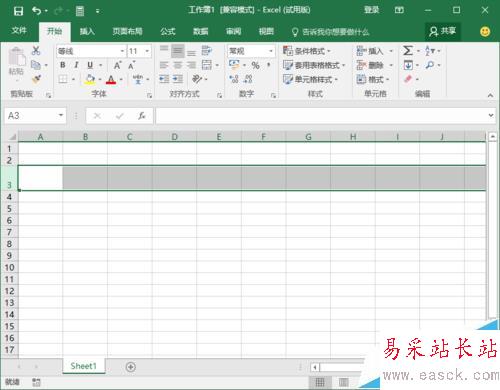Click Insert cells button
The image size is (500, 390).
(x=370, y=51)
